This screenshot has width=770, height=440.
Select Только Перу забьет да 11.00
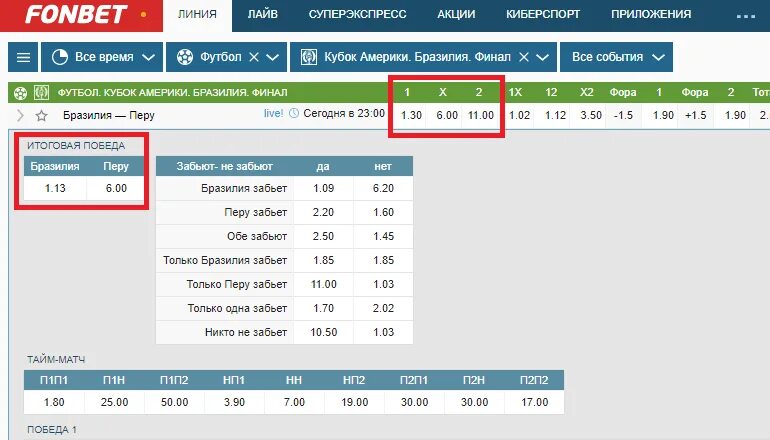click(x=323, y=284)
